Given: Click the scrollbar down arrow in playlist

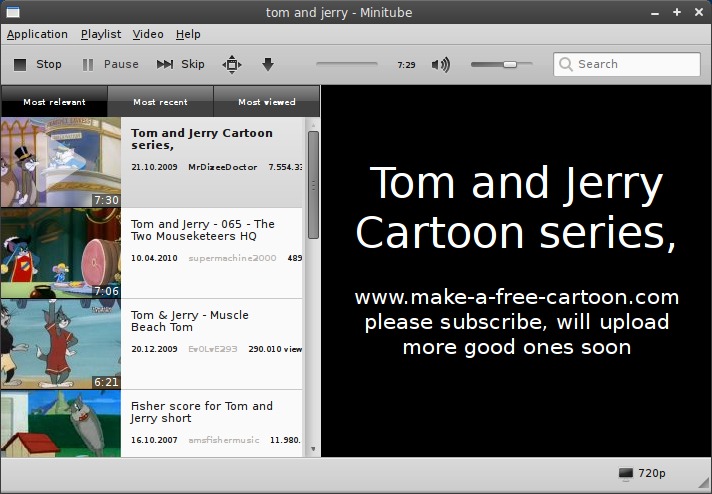Looking at the screenshot, I should [x=313, y=449].
